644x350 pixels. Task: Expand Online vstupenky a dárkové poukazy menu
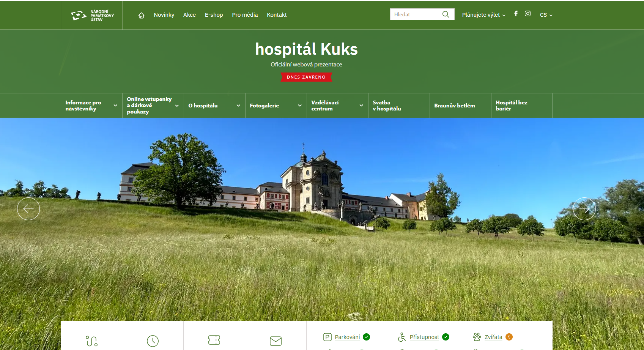coord(153,106)
